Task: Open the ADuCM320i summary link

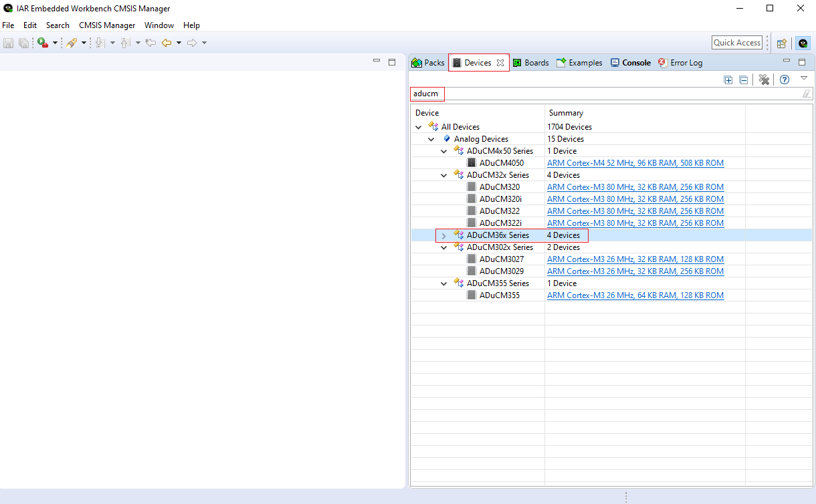Action: [x=635, y=199]
